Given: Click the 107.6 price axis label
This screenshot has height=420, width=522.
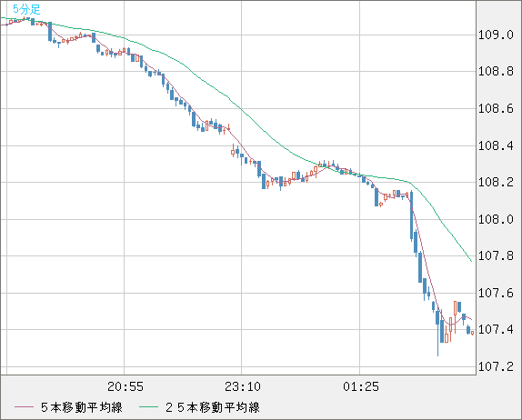Looking at the screenshot, I should [x=496, y=294].
